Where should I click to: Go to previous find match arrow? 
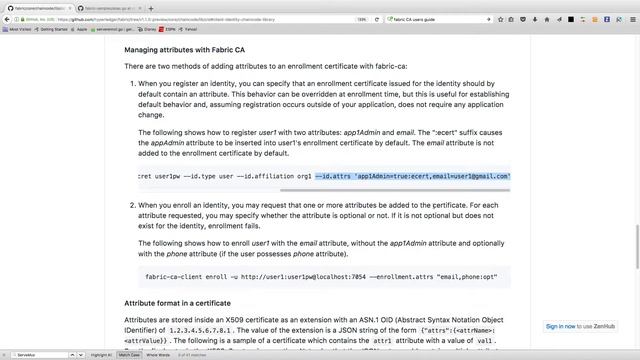[72, 355]
